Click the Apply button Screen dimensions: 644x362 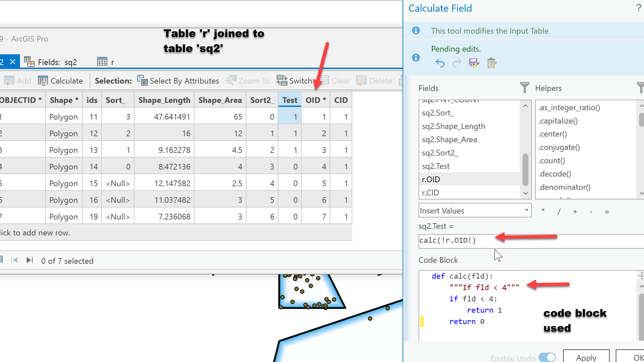pyautogui.click(x=586, y=357)
